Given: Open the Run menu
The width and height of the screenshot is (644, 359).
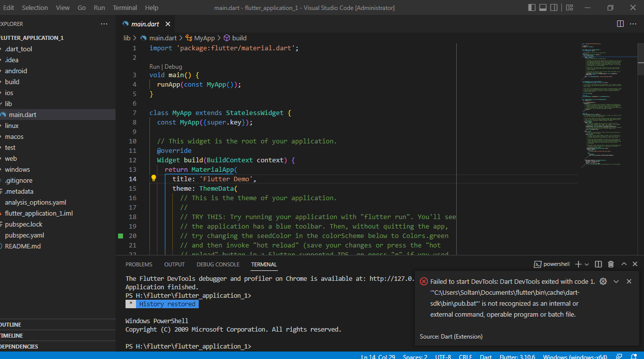Looking at the screenshot, I should [99, 7].
